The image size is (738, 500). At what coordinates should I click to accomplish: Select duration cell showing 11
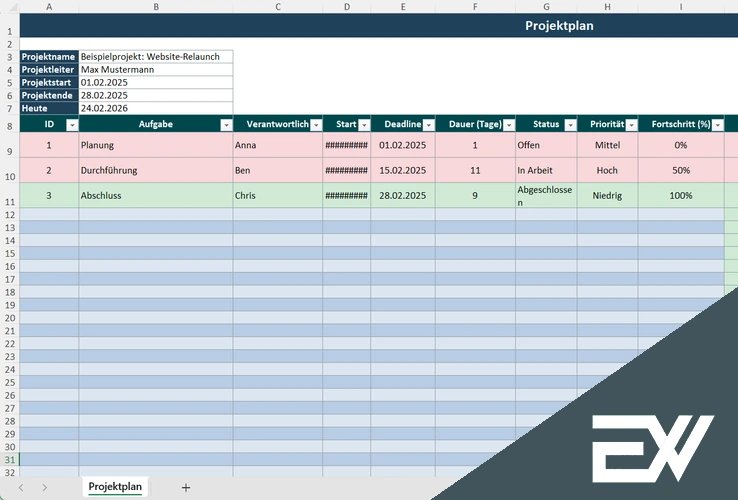click(x=475, y=170)
